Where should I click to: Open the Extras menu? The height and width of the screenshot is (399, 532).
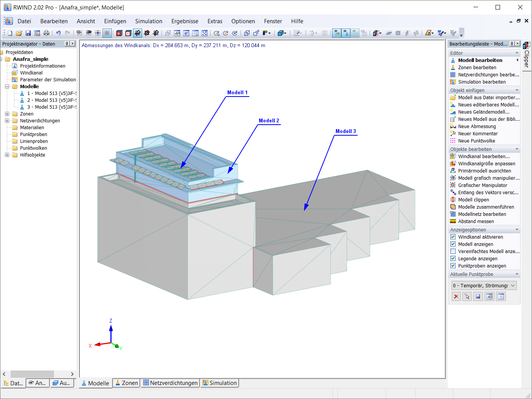215,21
